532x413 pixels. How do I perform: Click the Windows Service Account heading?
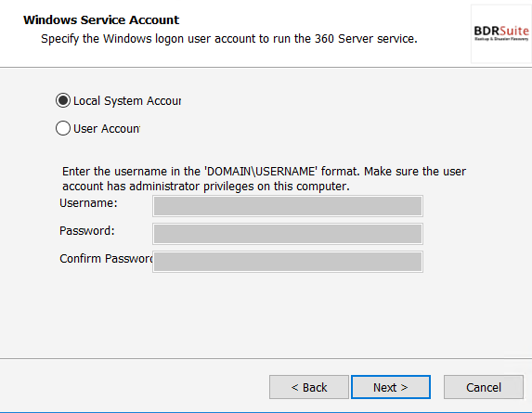coord(101,20)
